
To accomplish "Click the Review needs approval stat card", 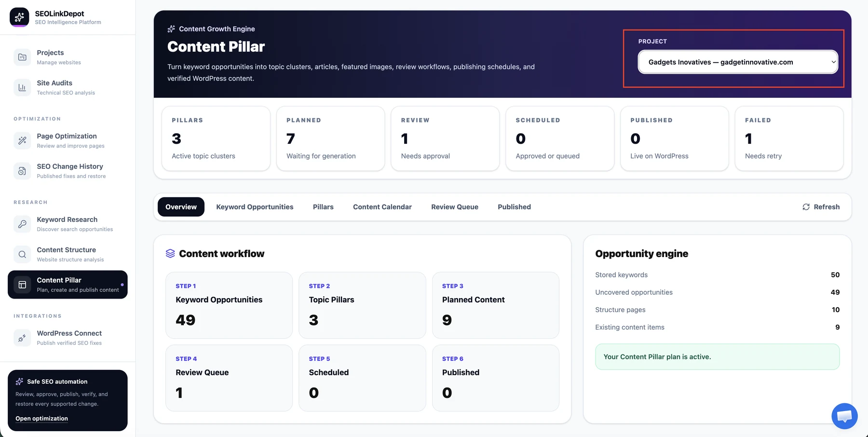I will tap(445, 138).
